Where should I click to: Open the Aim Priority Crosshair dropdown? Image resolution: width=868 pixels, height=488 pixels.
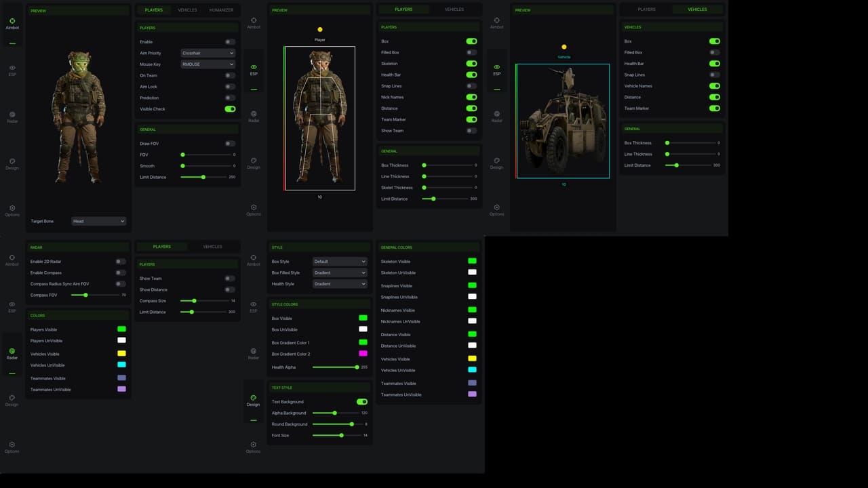(208, 53)
